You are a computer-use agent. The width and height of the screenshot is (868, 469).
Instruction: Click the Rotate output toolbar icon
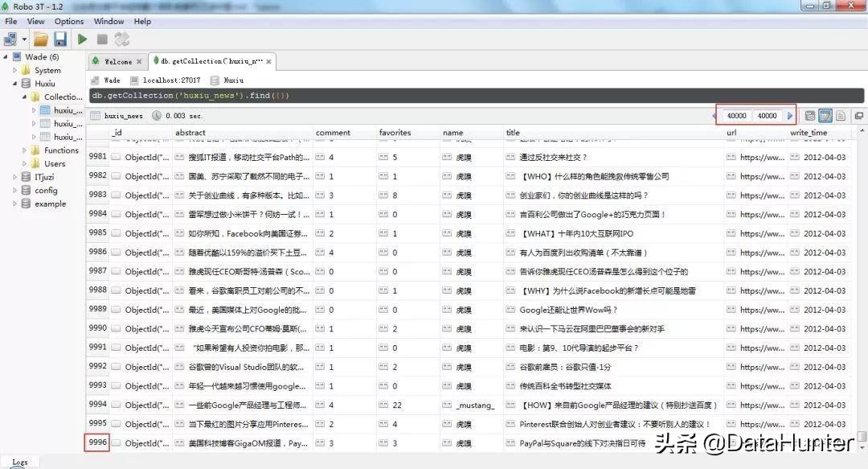(x=122, y=39)
